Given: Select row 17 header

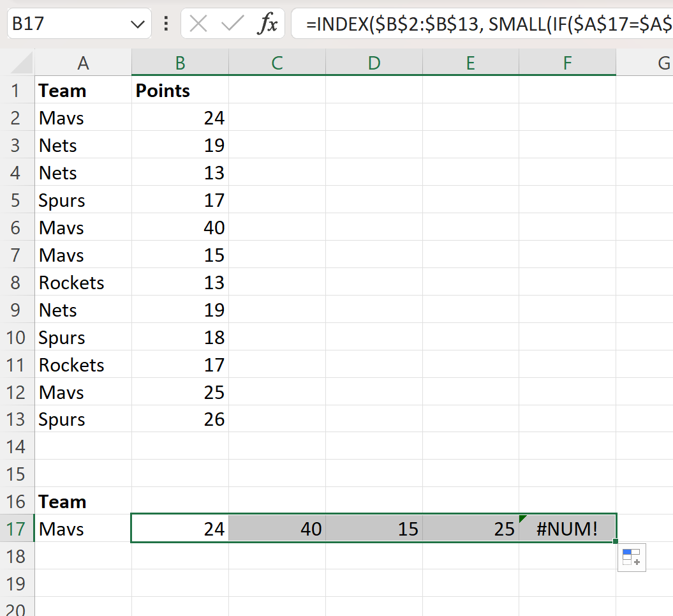Looking at the screenshot, I should [x=17, y=529].
